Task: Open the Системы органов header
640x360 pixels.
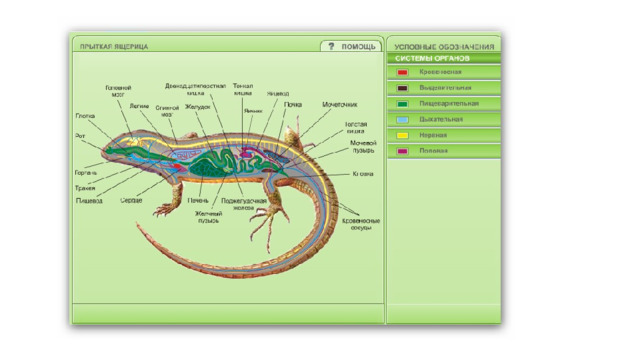Action: tap(444, 58)
